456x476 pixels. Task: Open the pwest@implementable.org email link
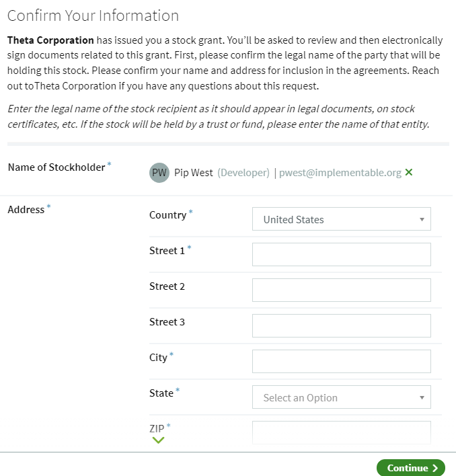click(x=340, y=173)
